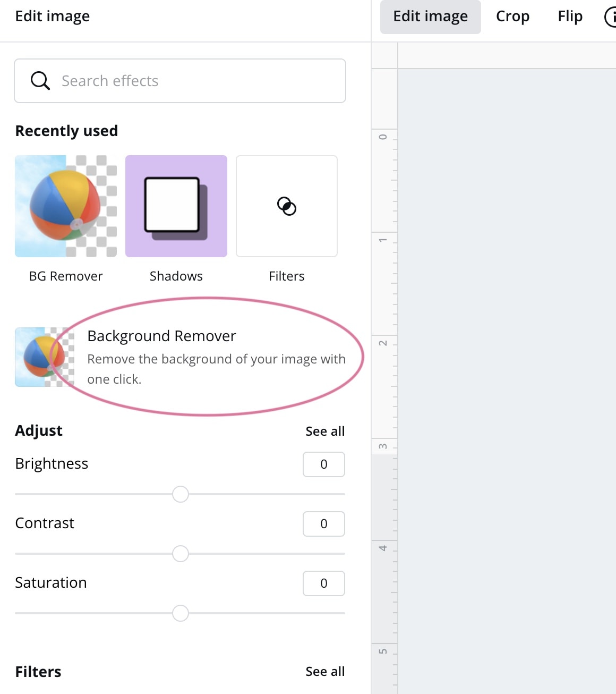Open the Filters overlapping circles icon
The width and height of the screenshot is (616, 694).
[x=287, y=206]
